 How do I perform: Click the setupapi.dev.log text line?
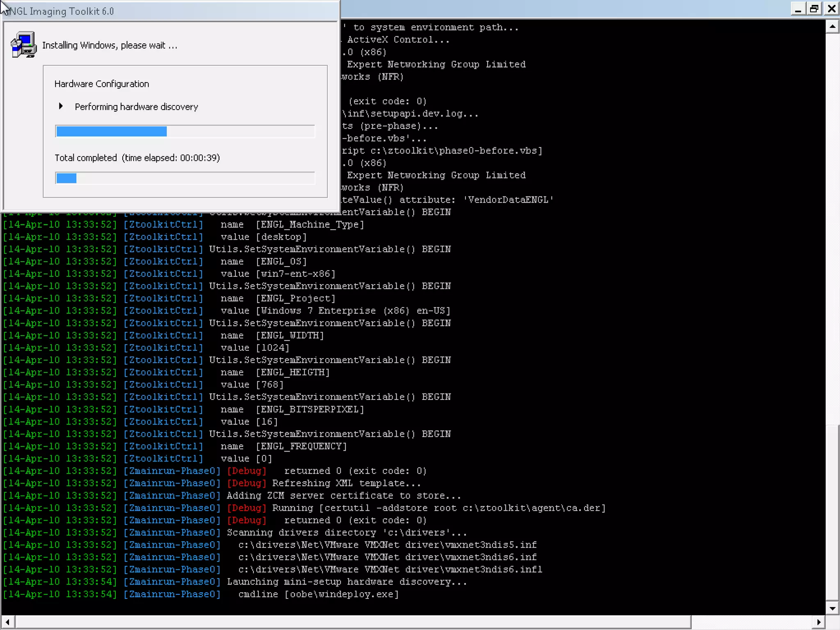click(x=410, y=114)
